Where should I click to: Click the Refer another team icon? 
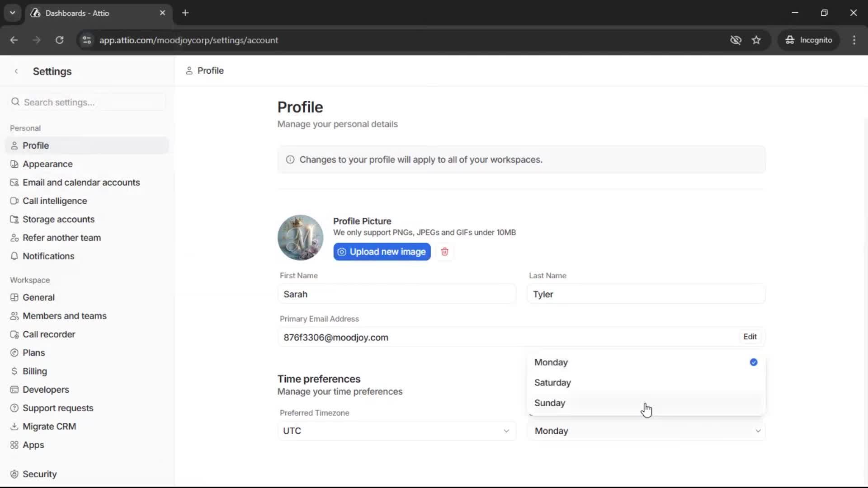pyautogui.click(x=15, y=238)
